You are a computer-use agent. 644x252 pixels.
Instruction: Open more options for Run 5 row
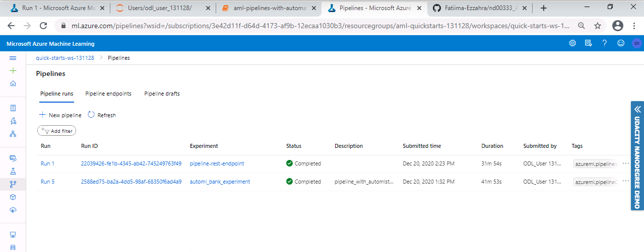click(x=626, y=182)
